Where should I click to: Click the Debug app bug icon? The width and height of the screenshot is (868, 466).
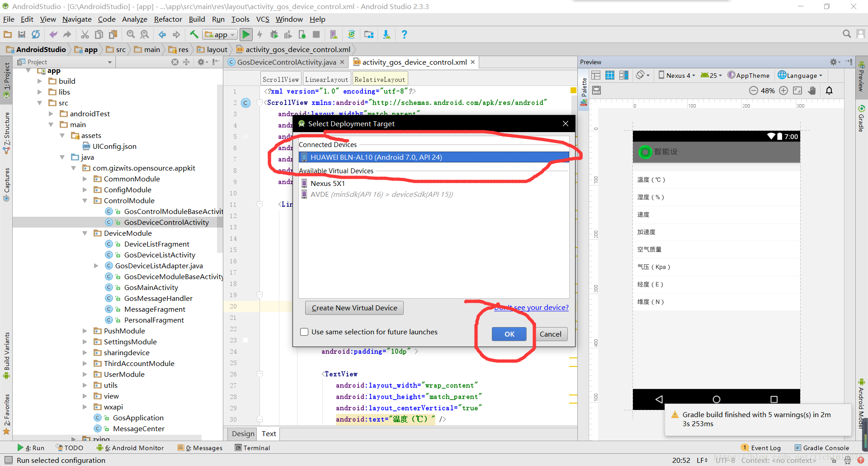(x=274, y=34)
